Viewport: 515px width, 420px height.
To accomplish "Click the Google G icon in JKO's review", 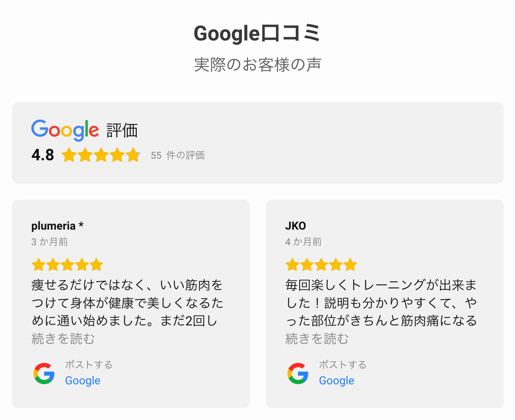I will 298,374.
